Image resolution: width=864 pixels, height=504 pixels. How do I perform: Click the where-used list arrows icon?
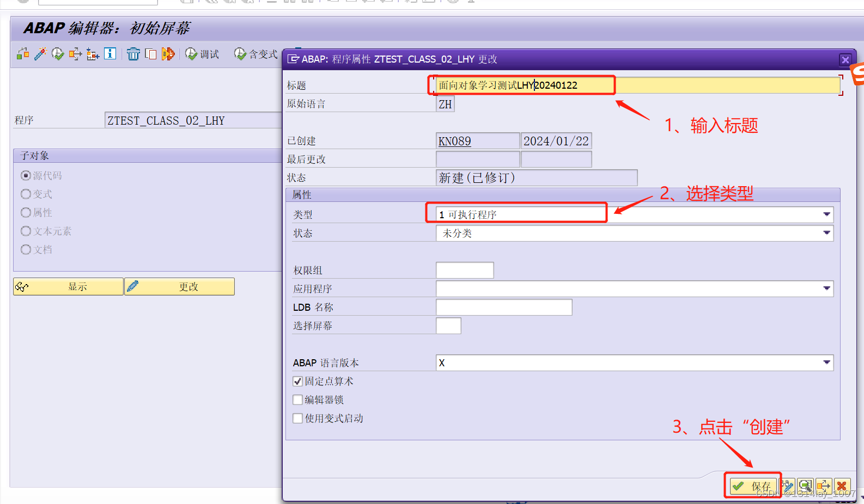click(75, 53)
